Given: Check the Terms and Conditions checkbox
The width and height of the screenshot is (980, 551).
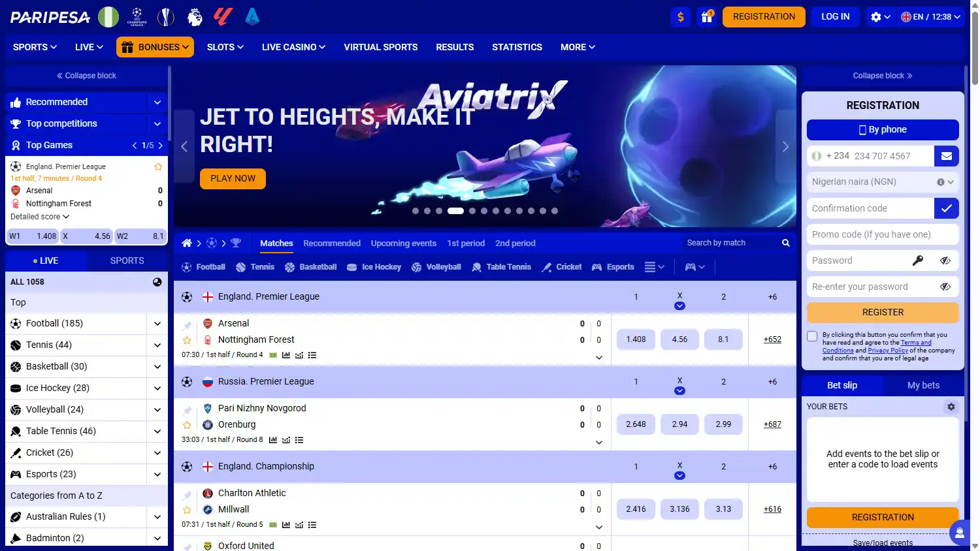Looking at the screenshot, I should click(x=812, y=336).
